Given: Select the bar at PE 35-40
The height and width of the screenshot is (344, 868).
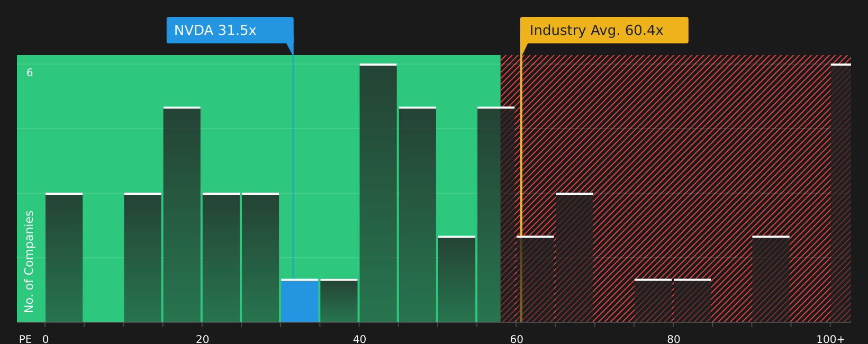Looking at the screenshot, I should tap(339, 301).
